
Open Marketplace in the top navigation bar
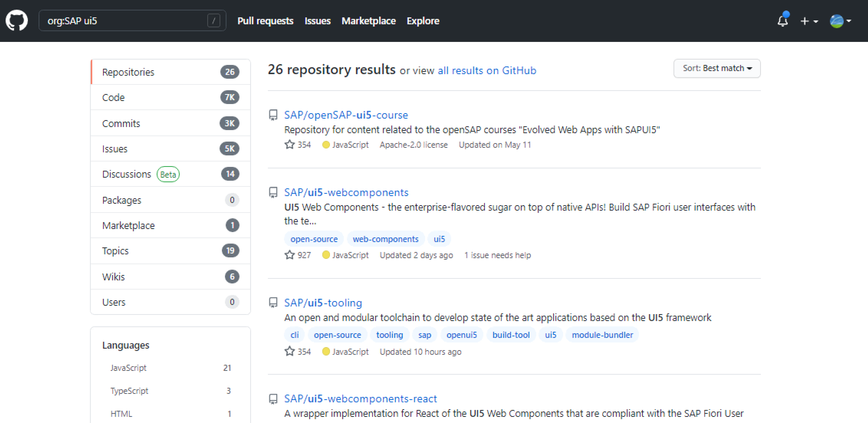click(368, 21)
